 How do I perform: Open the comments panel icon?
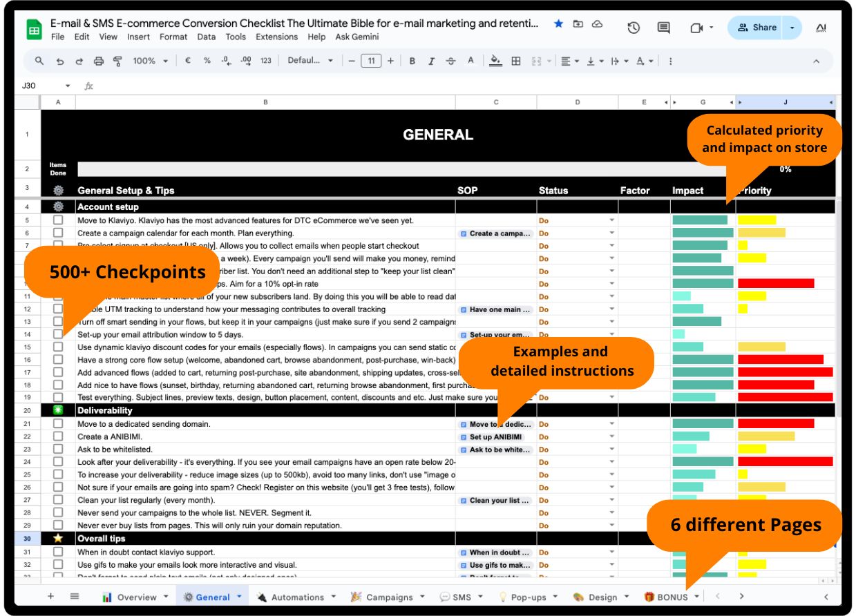[x=663, y=28]
